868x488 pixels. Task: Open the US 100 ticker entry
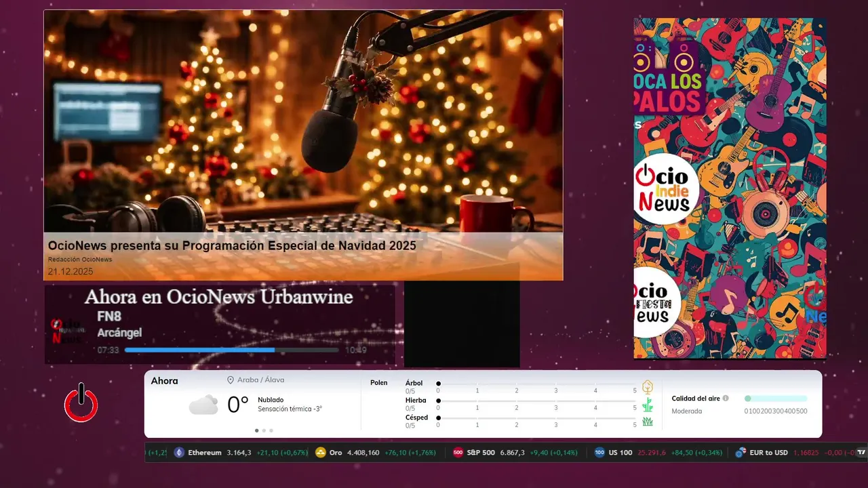click(657, 452)
